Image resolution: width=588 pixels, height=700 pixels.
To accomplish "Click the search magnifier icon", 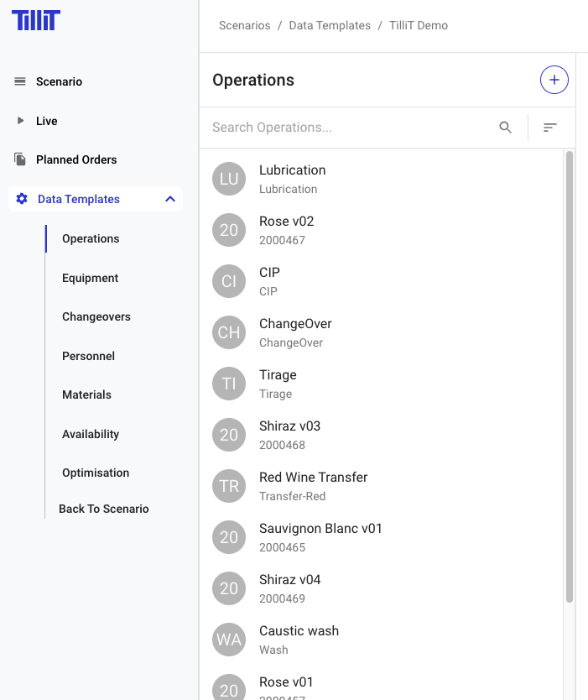I will 505,128.
